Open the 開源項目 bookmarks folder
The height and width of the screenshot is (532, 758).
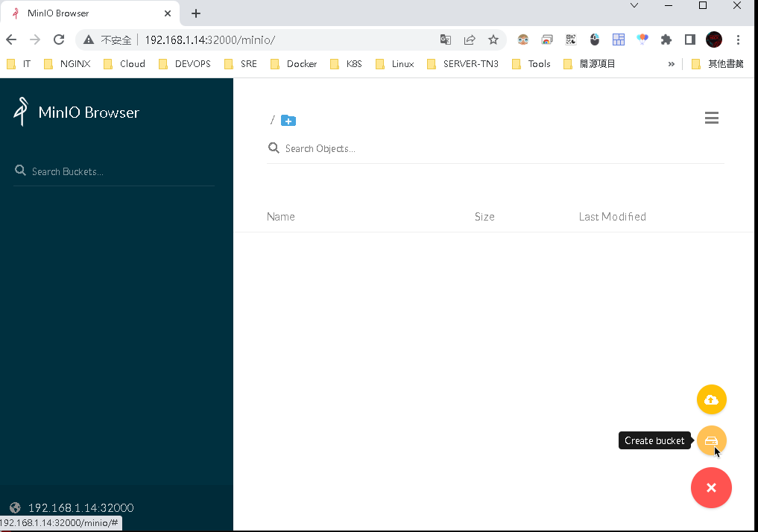(x=590, y=64)
